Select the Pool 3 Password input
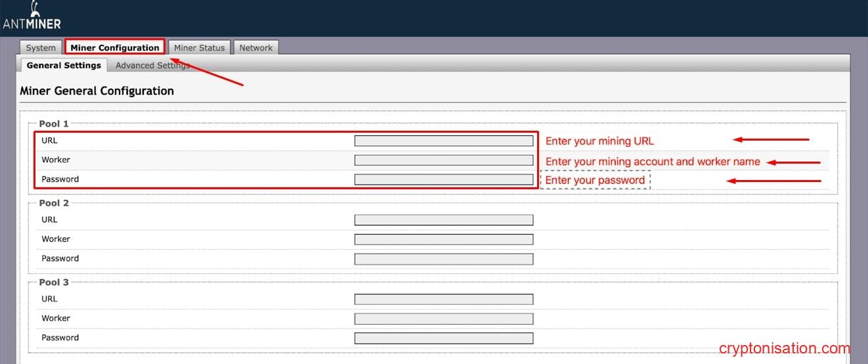 pyautogui.click(x=443, y=338)
